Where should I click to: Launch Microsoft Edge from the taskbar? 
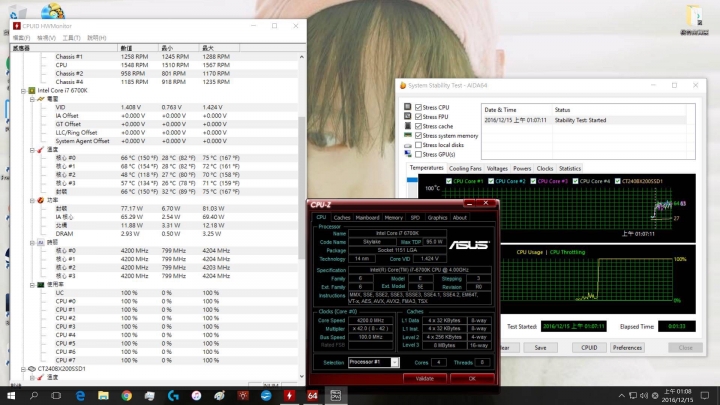(x=80, y=395)
